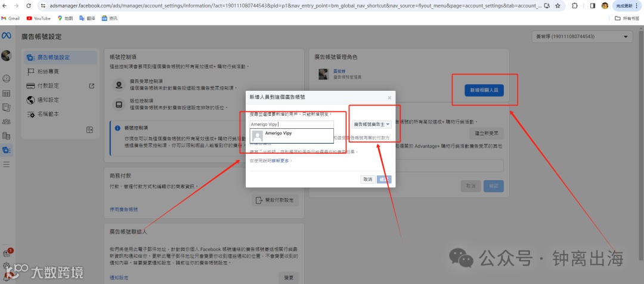Click the Amerigo Vipy search input field
Screen dimensions: 644x284
(292, 124)
